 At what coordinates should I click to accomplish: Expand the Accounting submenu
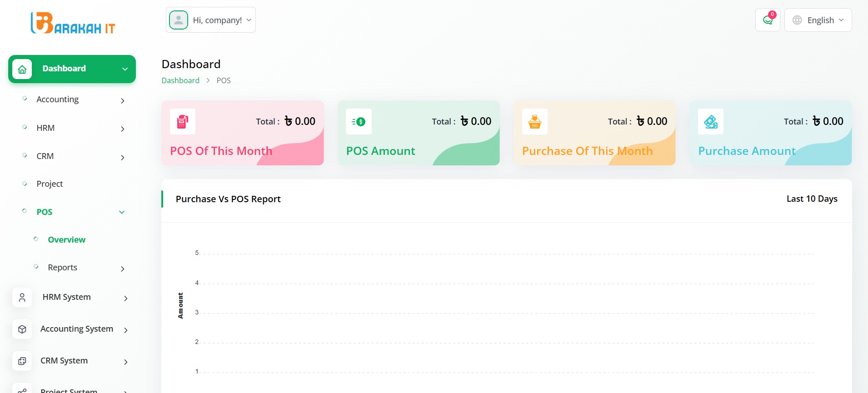pos(73,99)
